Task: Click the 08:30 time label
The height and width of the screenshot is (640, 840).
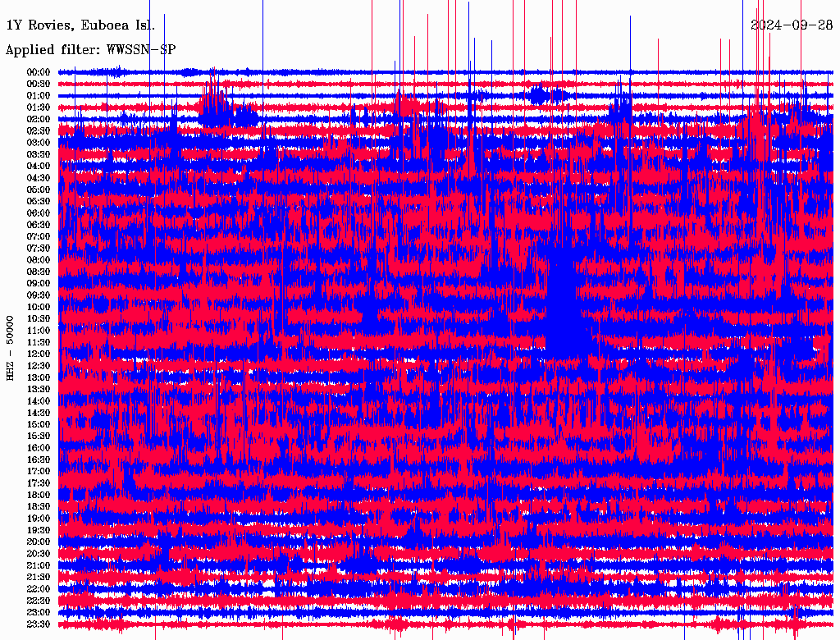Action: coord(39,272)
